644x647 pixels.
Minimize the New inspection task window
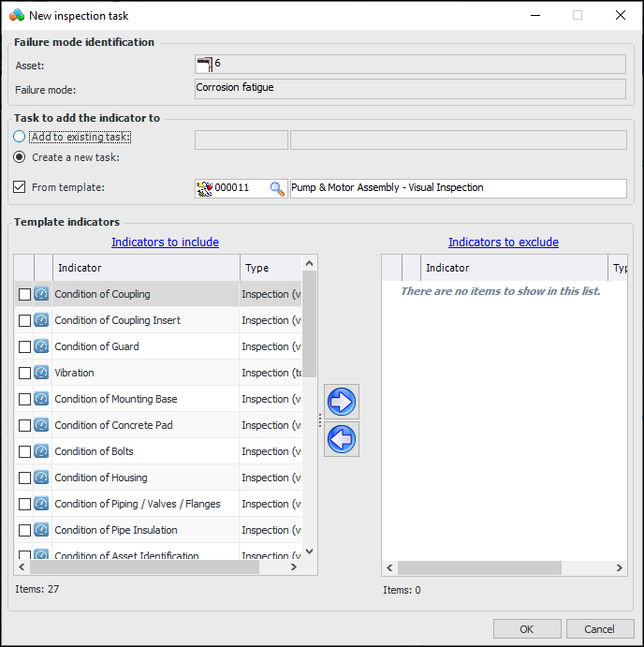(535, 15)
